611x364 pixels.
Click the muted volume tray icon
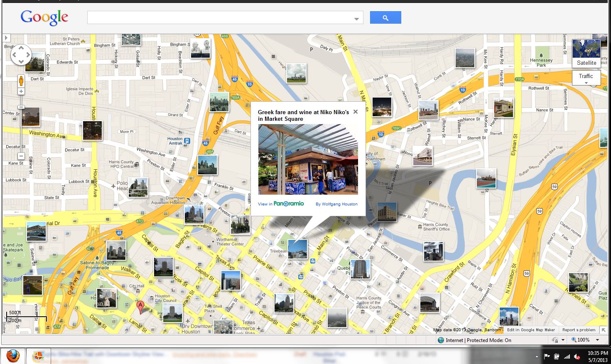[x=577, y=356]
